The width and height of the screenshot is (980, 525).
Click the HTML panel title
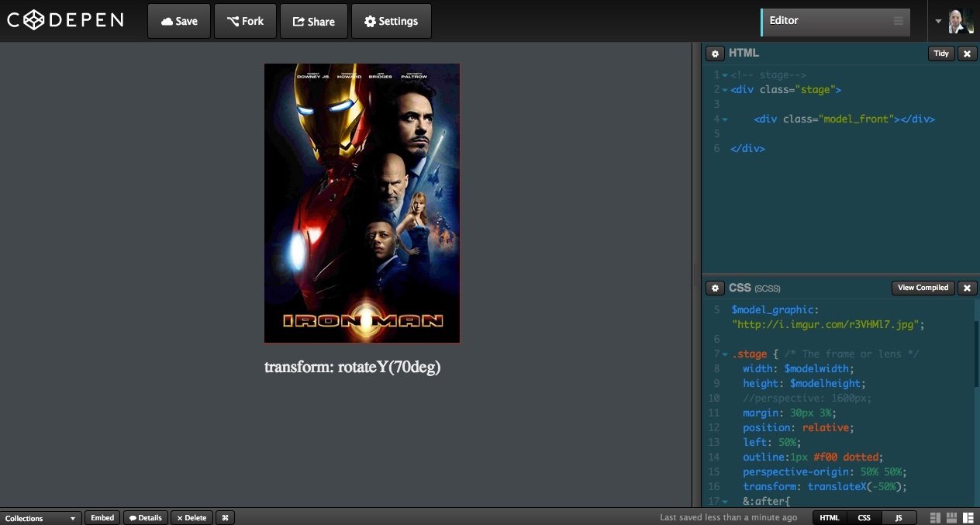pos(744,54)
